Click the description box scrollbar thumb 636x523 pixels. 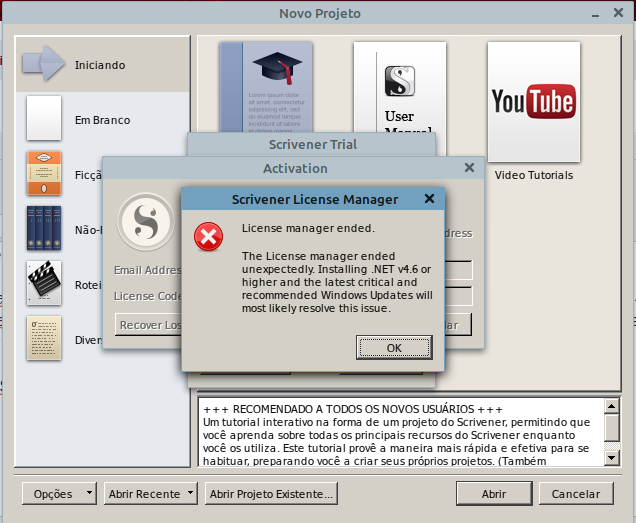pos(611,427)
